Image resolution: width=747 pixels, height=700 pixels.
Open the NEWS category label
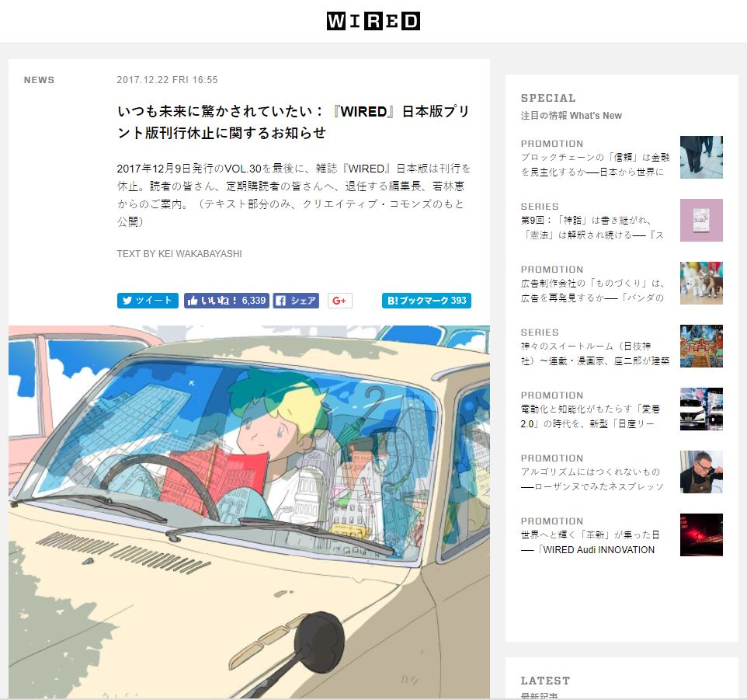[39, 80]
